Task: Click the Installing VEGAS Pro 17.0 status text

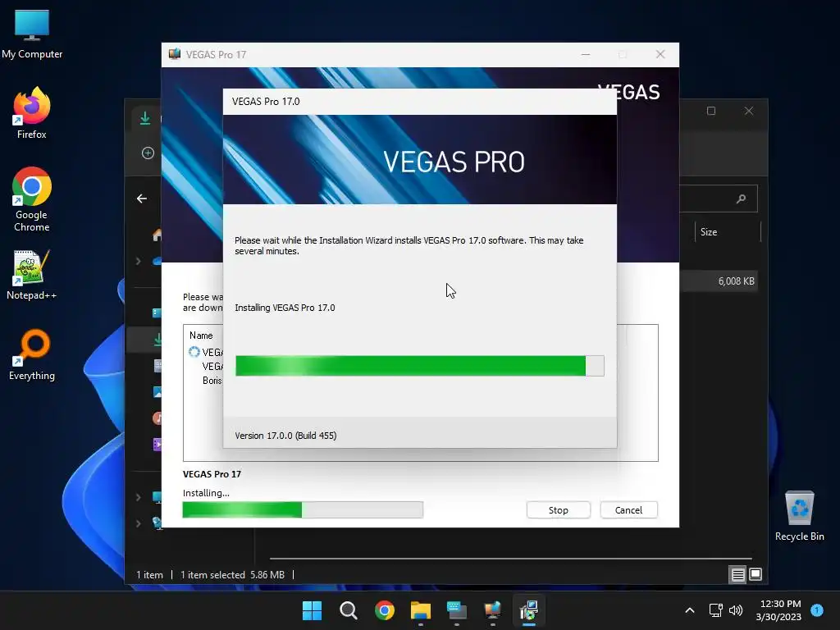Action: [285, 308]
